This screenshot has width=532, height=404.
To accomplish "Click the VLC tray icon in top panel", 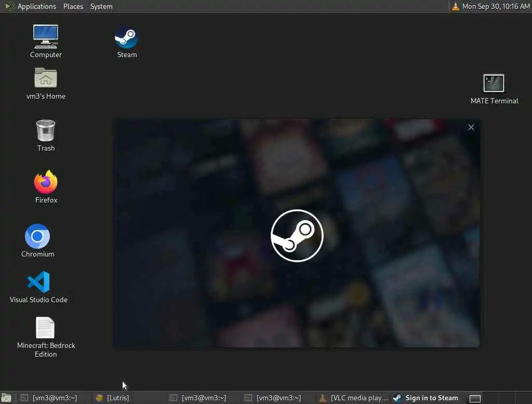I will (455, 6).
